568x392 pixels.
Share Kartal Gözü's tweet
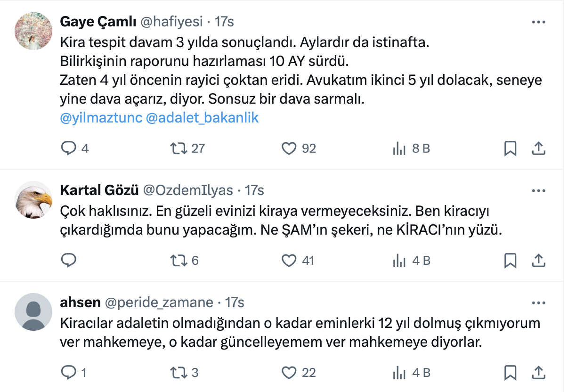pos(538,260)
